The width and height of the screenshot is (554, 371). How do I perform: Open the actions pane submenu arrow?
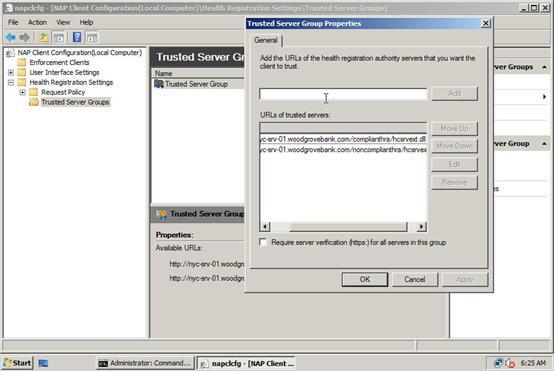(x=544, y=96)
